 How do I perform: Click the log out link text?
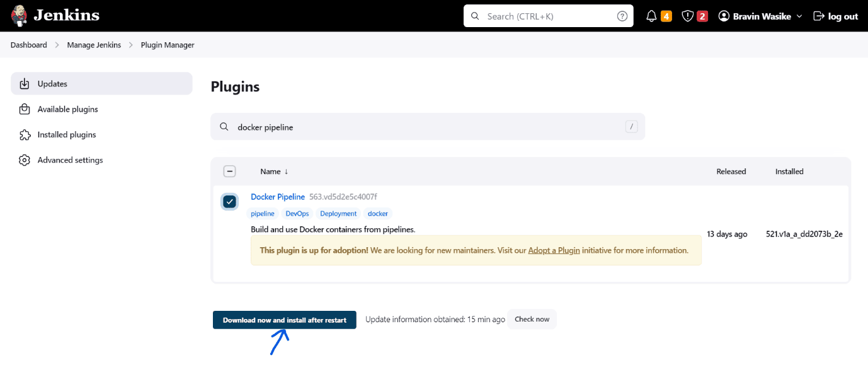point(843,16)
